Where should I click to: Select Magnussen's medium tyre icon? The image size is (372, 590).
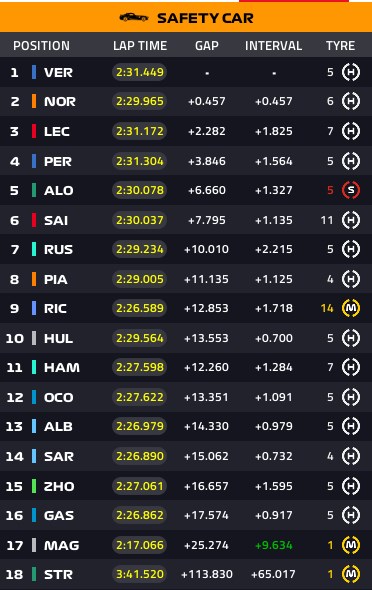[351, 545]
